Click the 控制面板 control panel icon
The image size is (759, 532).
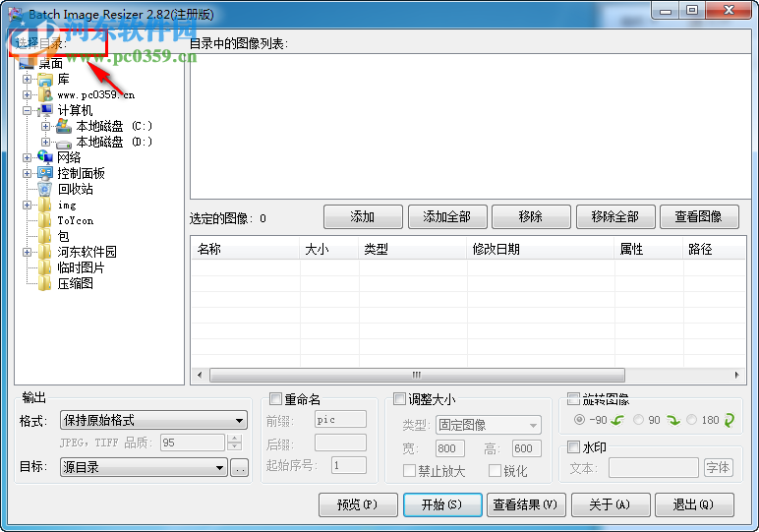45,173
